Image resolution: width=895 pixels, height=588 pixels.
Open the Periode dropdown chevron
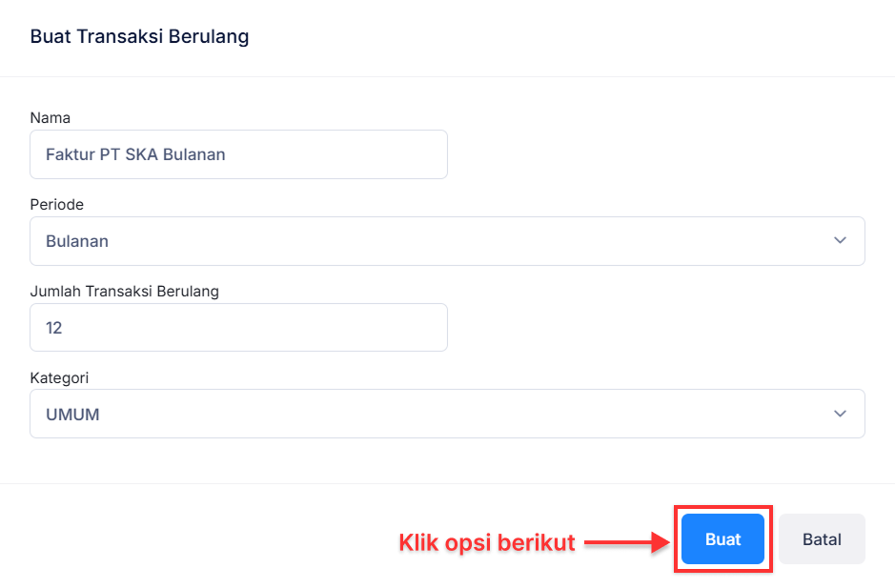pyautogui.click(x=840, y=241)
